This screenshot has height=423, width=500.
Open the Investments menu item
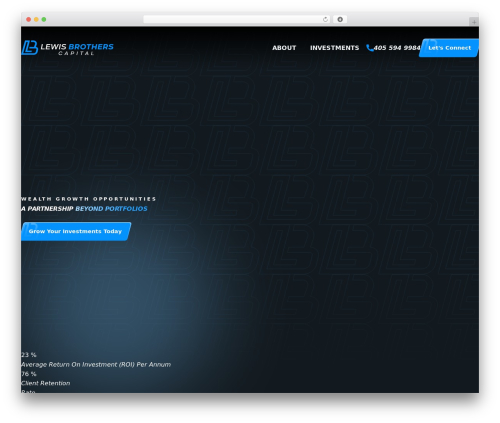[x=334, y=48]
